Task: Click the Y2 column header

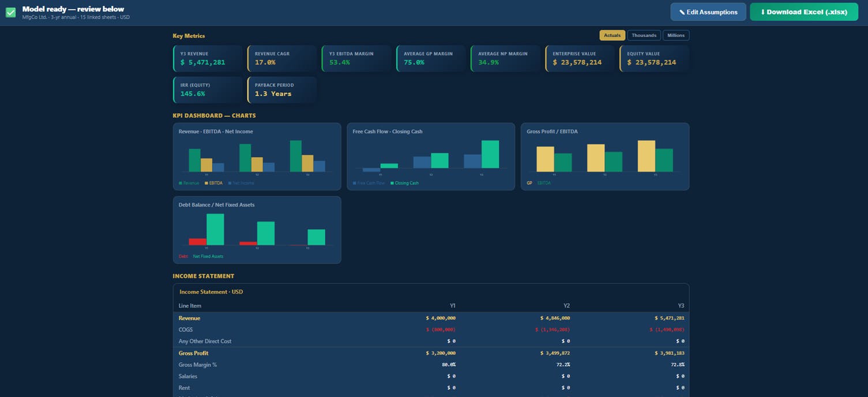Action: pyautogui.click(x=566, y=306)
